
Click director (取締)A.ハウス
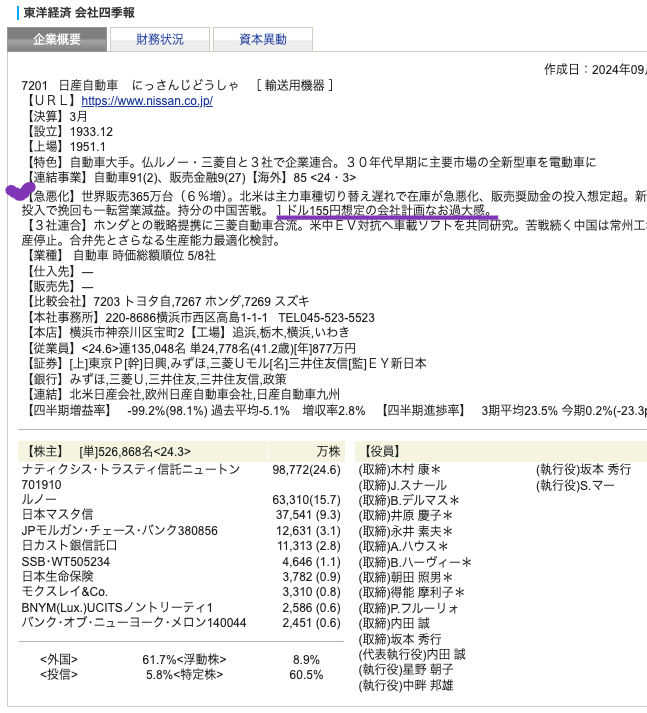pyautogui.click(x=403, y=546)
